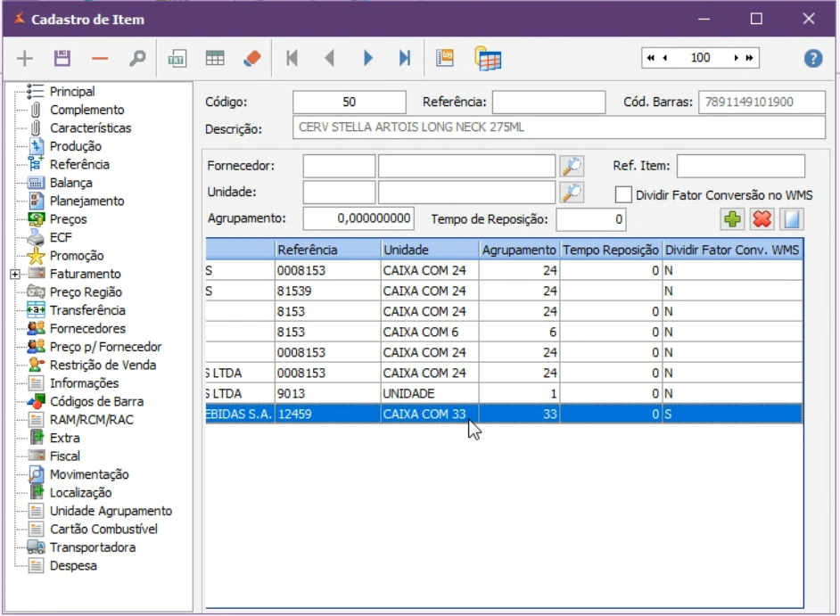Click the eraser clear icon in toolbar
This screenshot has height=616, width=840.
(x=252, y=59)
